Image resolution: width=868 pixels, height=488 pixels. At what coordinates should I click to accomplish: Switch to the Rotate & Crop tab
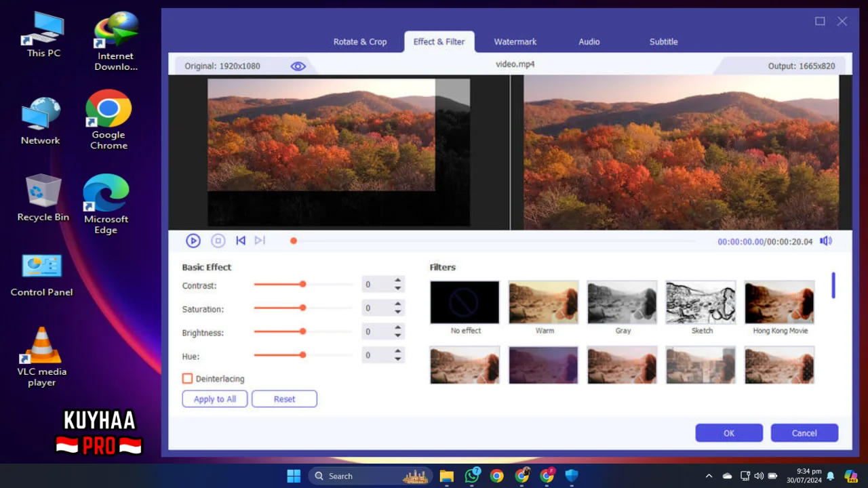pos(360,41)
